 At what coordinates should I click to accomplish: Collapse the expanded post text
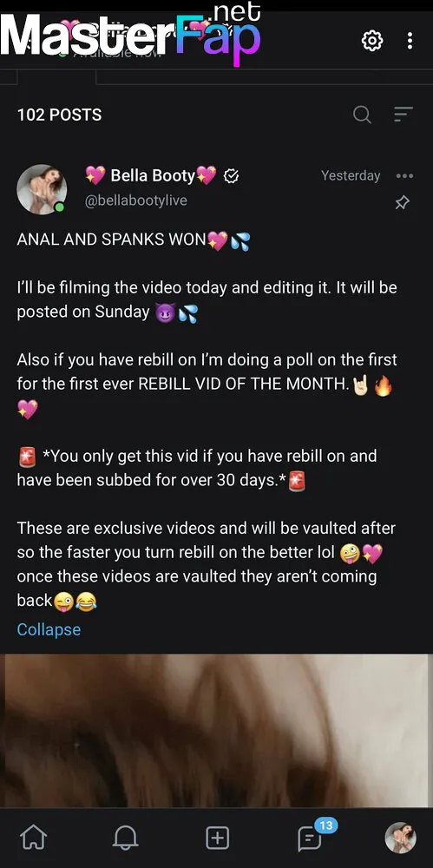click(49, 629)
